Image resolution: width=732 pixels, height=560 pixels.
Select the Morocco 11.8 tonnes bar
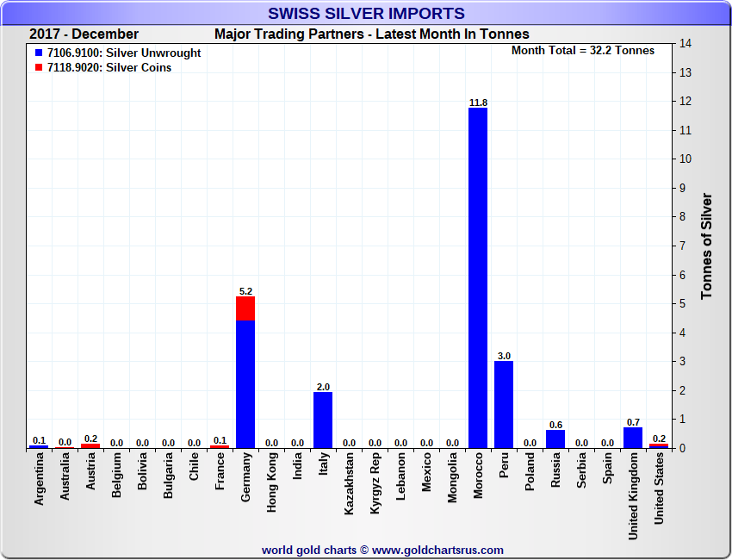tap(478, 278)
